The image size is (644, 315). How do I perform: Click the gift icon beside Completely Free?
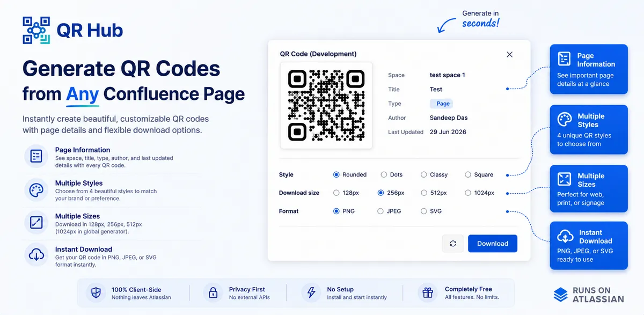pyautogui.click(x=428, y=293)
